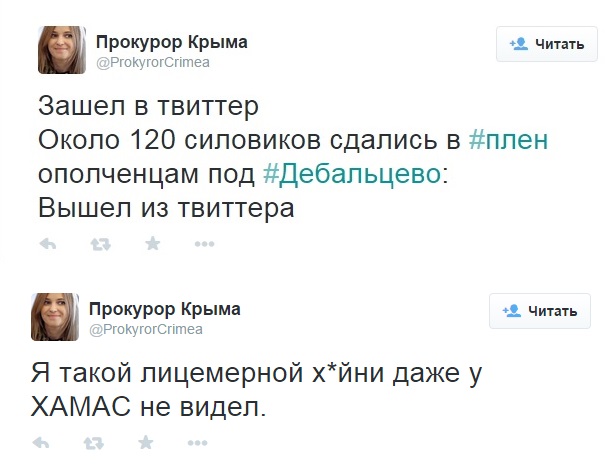616x464 pixels.
Task: Open Прокурор Крыма name on the Дебальцево tweet
Action: point(171,42)
